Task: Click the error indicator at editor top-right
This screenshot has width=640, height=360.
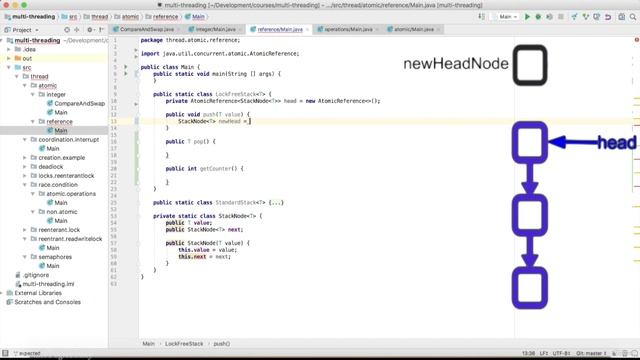Action: point(636,40)
